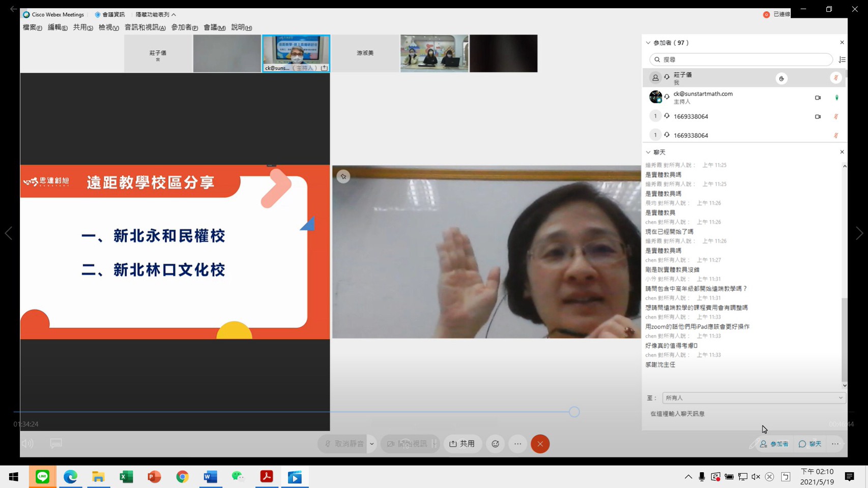Toggle 取消靜音 unmute button
Viewport: 868px width, 488px height.
pyautogui.click(x=343, y=444)
